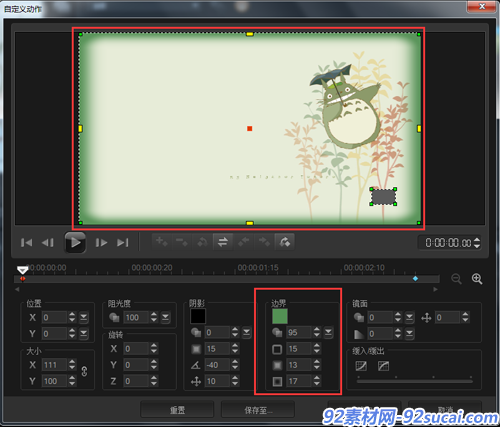Remove keyframe with the minus diamond icon
Screen dimensions: 500x427
(182, 242)
